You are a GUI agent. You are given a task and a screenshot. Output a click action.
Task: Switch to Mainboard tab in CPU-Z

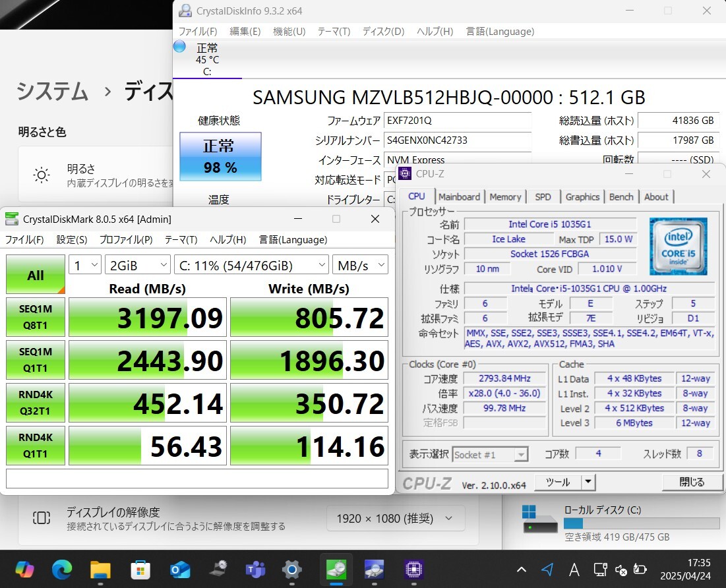tap(460, 197)
